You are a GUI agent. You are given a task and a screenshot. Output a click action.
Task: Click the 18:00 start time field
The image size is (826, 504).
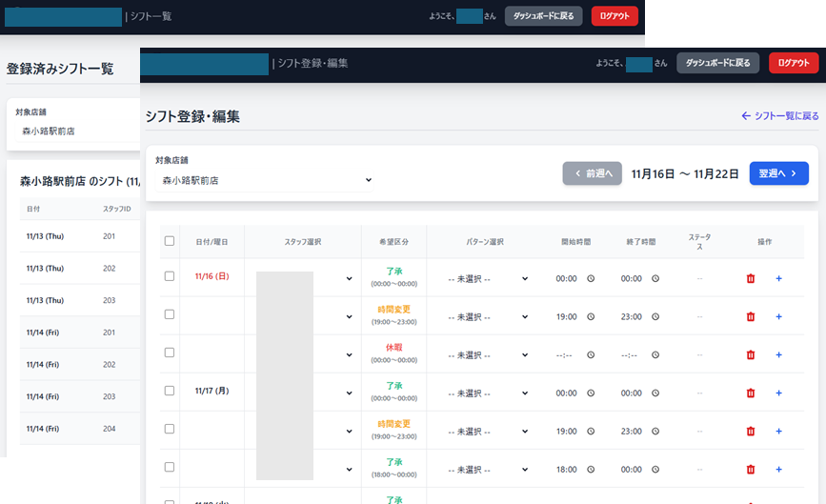[x=567, y=469]
